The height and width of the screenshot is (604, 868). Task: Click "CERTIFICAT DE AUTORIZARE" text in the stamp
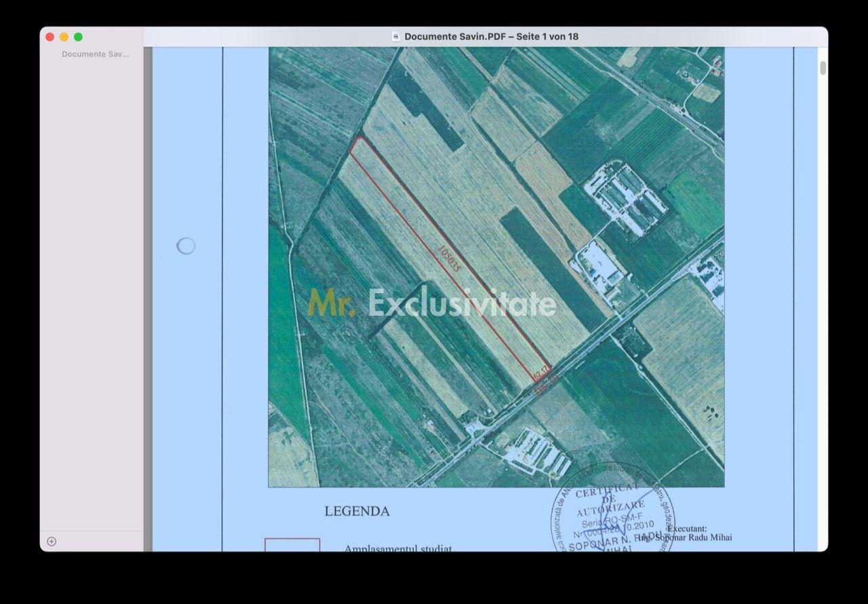click(610, 501)
